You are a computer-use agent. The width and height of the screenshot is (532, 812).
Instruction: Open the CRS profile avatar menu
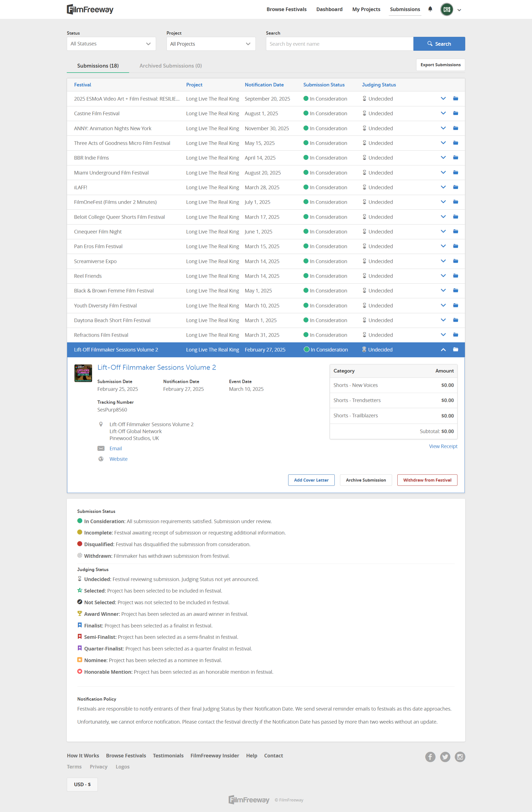(447, 9)
